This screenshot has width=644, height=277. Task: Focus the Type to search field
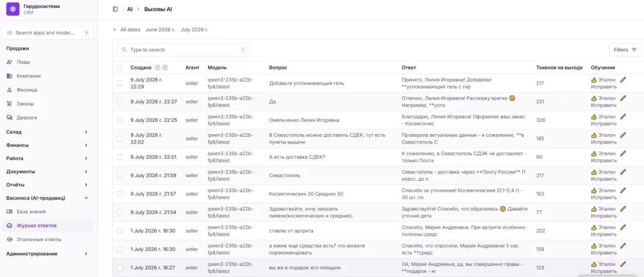click(184, 50)
